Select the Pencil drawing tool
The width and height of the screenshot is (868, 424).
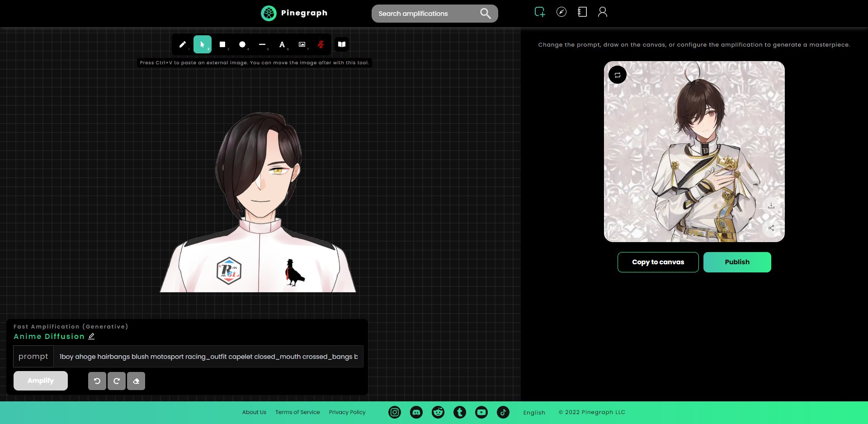click(183, 44)
